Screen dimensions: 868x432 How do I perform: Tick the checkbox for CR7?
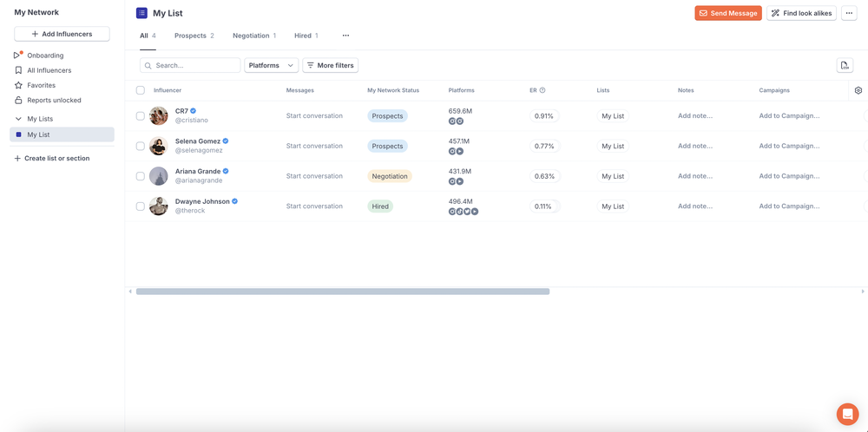(141, 115)
